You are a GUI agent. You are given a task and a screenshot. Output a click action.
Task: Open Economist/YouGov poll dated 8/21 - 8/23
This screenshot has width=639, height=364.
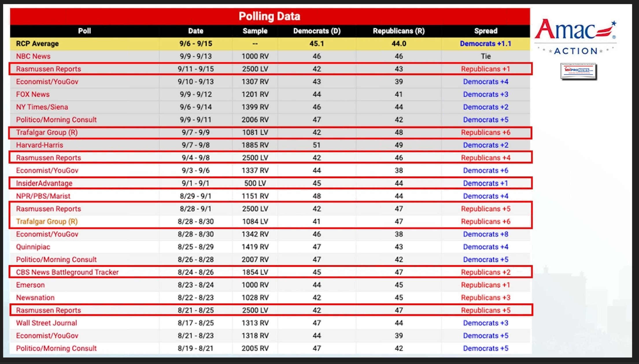coord(47,336)
